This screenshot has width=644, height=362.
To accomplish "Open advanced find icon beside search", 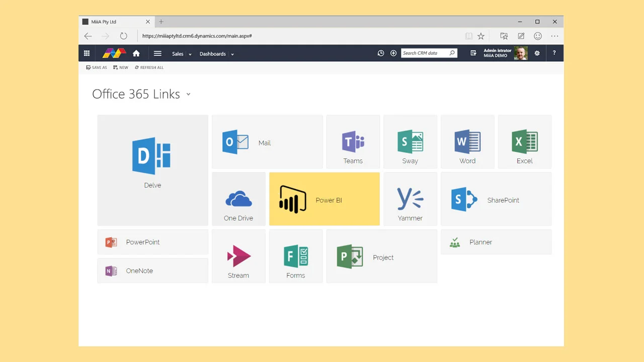I will (473, 53).
